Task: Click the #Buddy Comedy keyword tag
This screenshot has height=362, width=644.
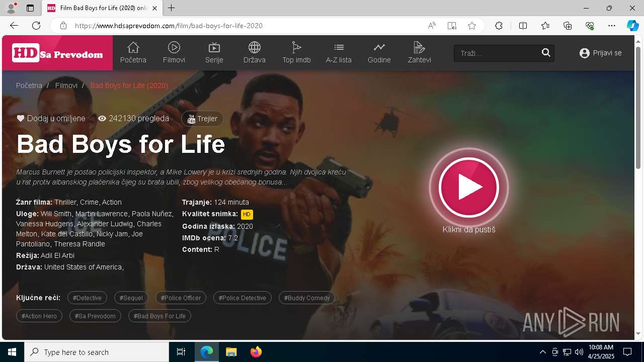Action: click(x=307, y=298)
